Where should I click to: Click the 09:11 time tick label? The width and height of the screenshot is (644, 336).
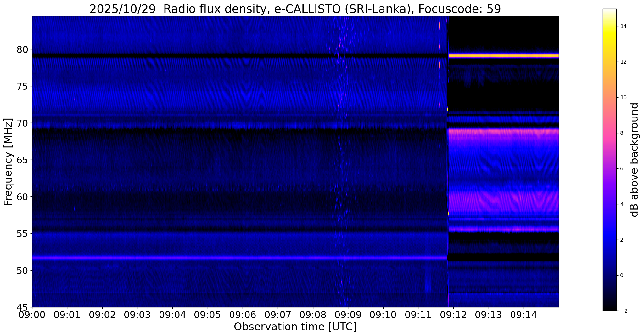418,315
